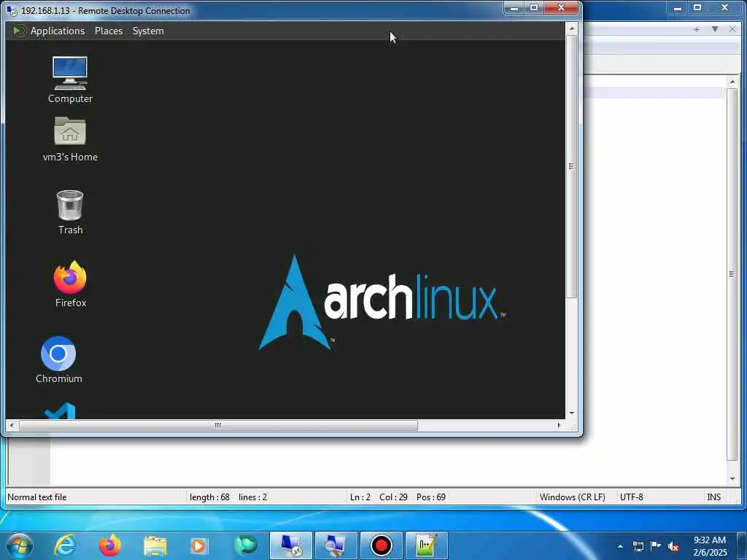Open the System menu
This screenshot has width=747, height=560.
click(x=148, y=31)
